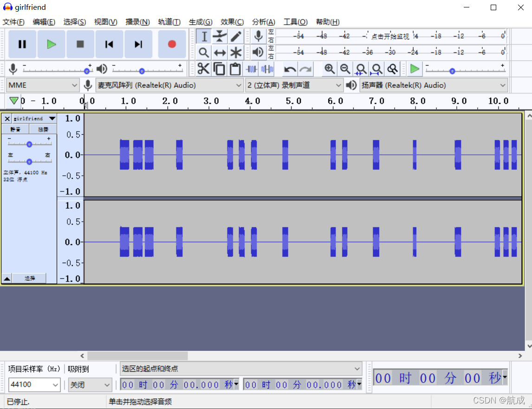Click the timeline green pinned-head triangle
Image resolution: width=532 pixels, height=409 pixels.
point(14,101)
